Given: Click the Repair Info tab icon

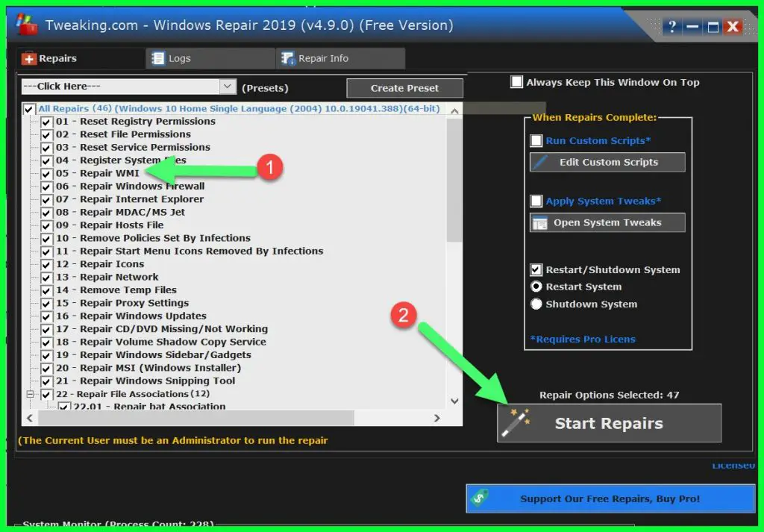Looking at the screenshot, I should tap(288, 58).
